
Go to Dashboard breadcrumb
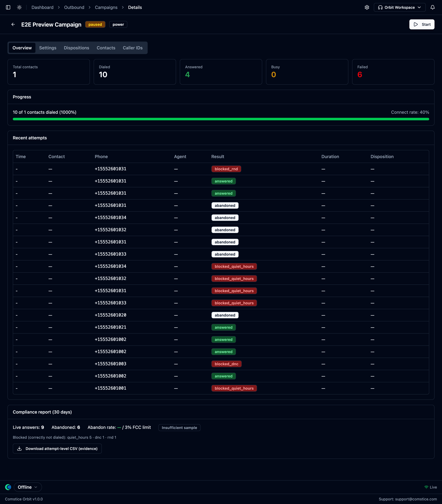[42, 7]
